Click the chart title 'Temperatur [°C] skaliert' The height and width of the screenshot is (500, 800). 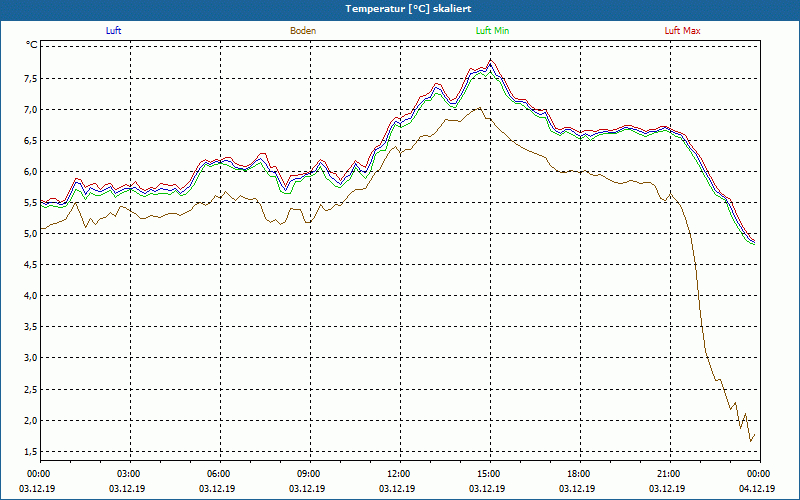coord(408,9)
